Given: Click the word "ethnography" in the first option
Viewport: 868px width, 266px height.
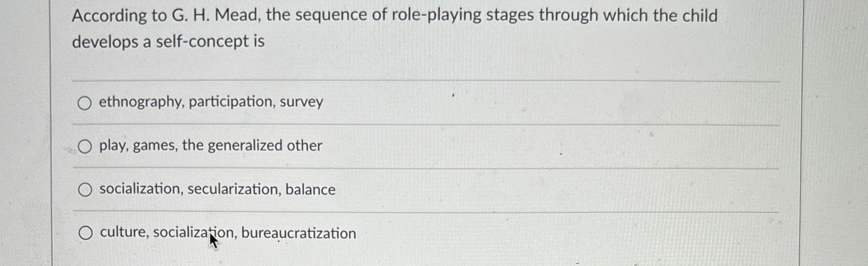Looking at the screenshot, I should pos(141,102).
